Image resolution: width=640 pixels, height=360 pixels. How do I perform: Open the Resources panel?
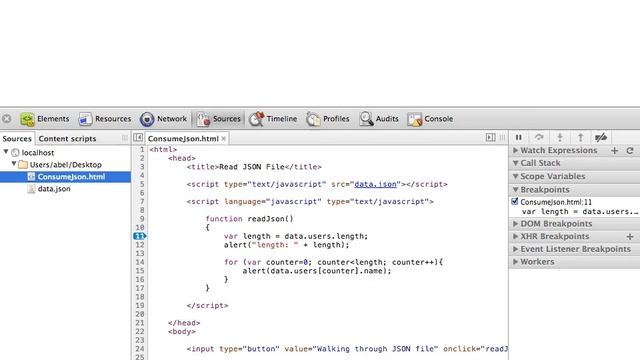(105, 119)
